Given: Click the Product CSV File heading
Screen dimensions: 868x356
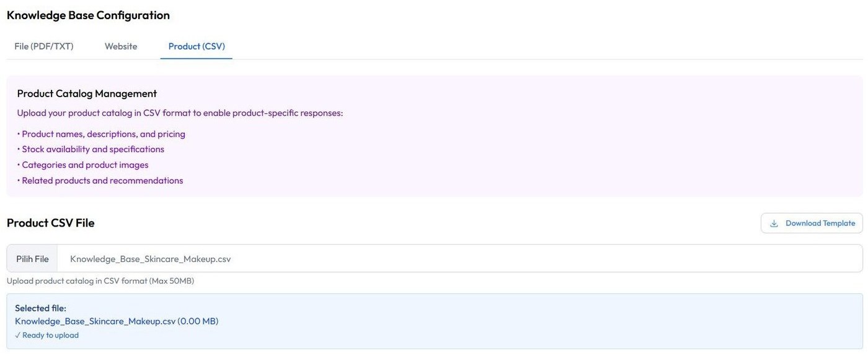Looking at the screenshot, I should tap(51, 223).
